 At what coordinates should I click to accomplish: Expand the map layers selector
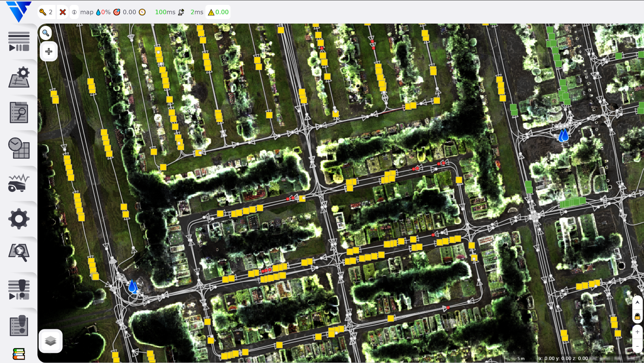pos(51,341)
